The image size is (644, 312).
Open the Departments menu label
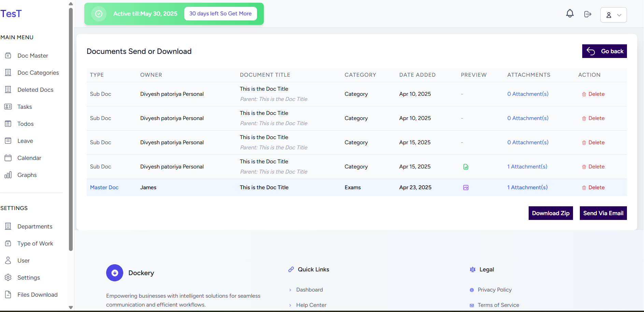point(35,226)
